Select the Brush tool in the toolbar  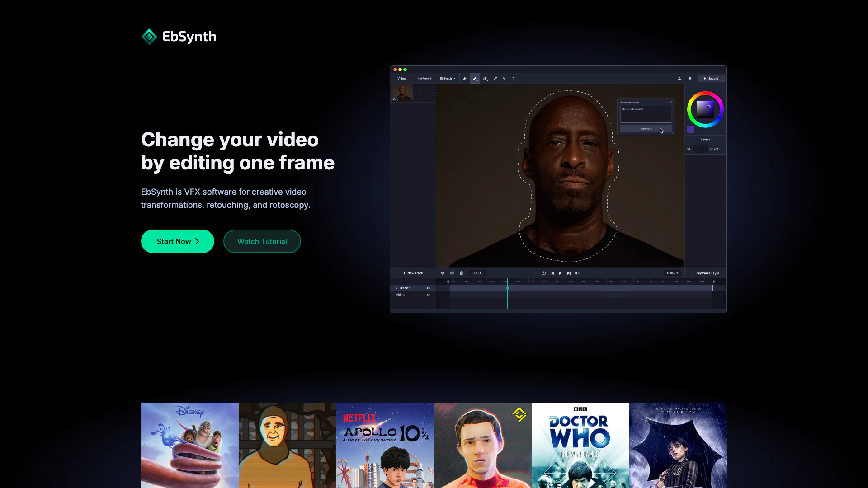[475, 79]
